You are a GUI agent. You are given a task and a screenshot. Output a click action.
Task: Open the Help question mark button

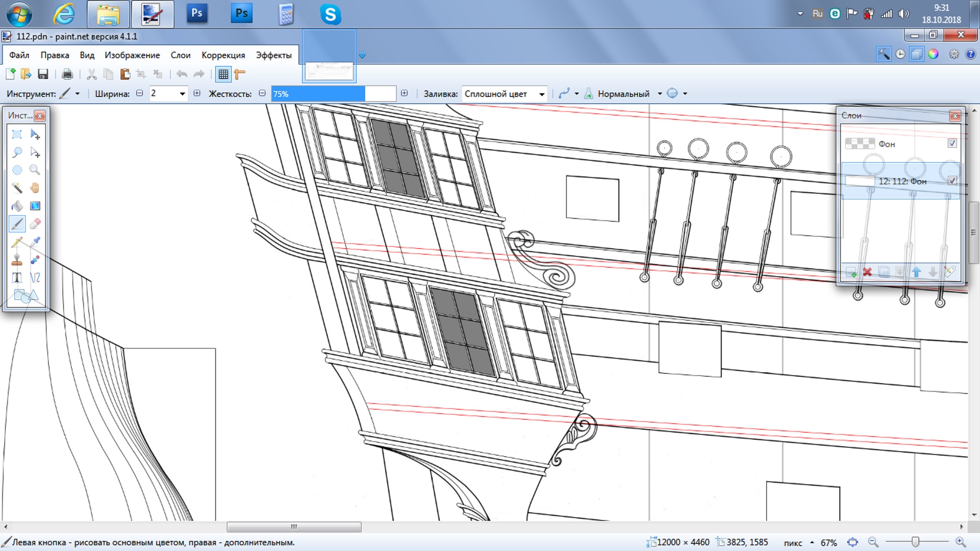[x=970, y=54]
